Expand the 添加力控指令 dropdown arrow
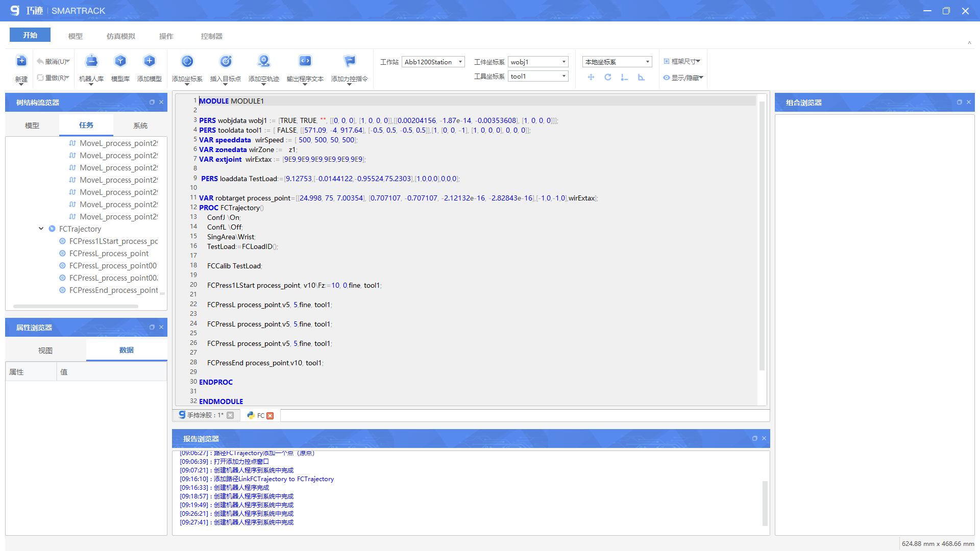 350,85
